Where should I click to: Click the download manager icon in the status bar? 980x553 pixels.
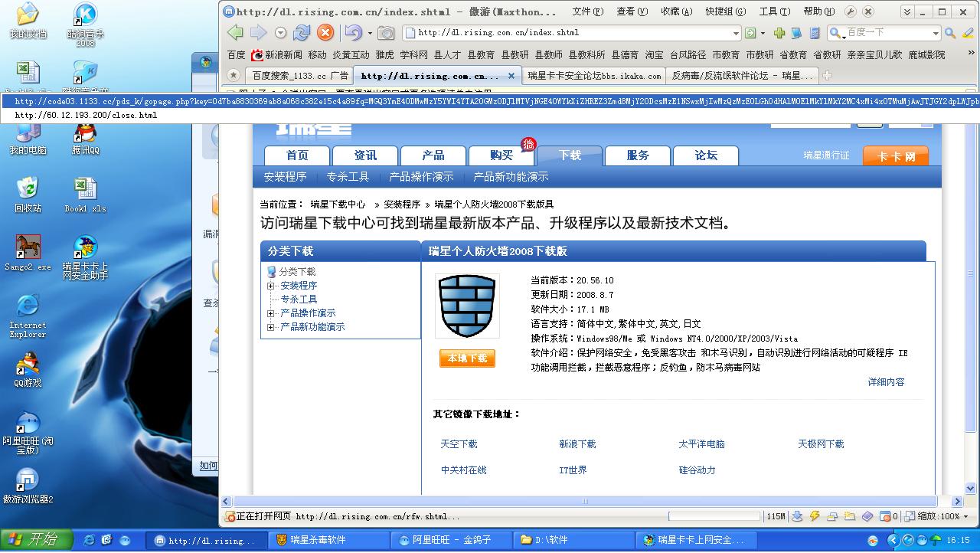click(x=797, y=516)
